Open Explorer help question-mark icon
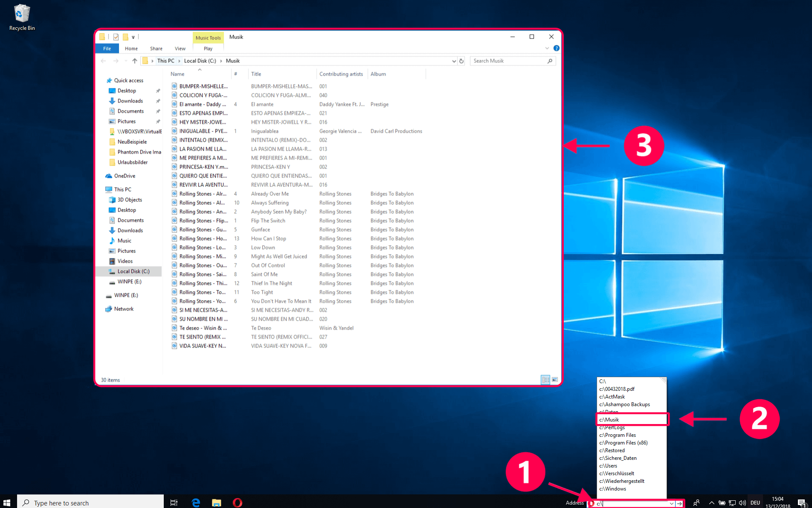This screenshot has width=812, height=508. point(556,48)
